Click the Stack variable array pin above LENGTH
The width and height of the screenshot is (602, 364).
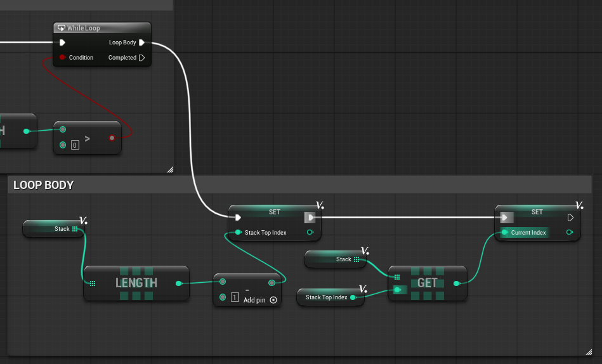75,229
